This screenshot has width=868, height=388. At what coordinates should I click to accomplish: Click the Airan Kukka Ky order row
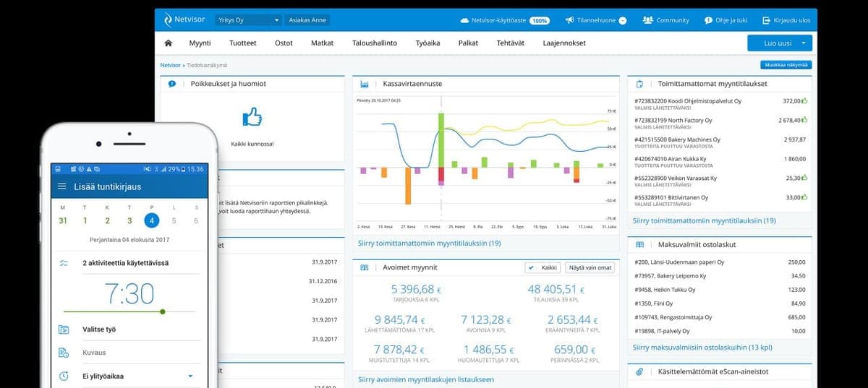pos(719,161)
